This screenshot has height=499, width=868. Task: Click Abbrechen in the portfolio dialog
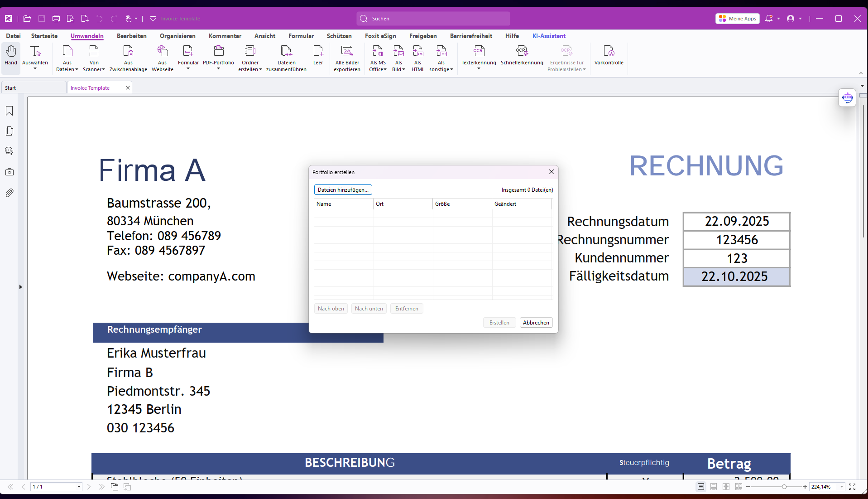[x=536, y=323]
